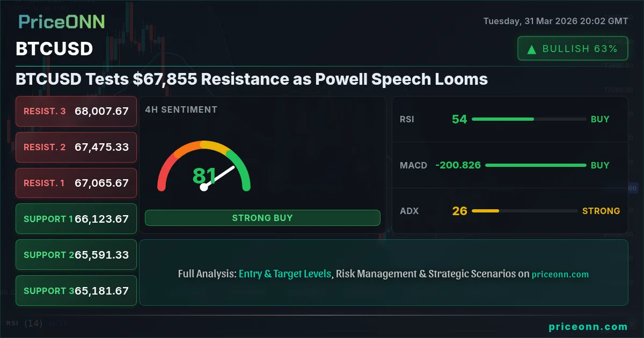Click the BULLISH 63% badge
This screenshot has width=644, height=338.
click(572, 49)
